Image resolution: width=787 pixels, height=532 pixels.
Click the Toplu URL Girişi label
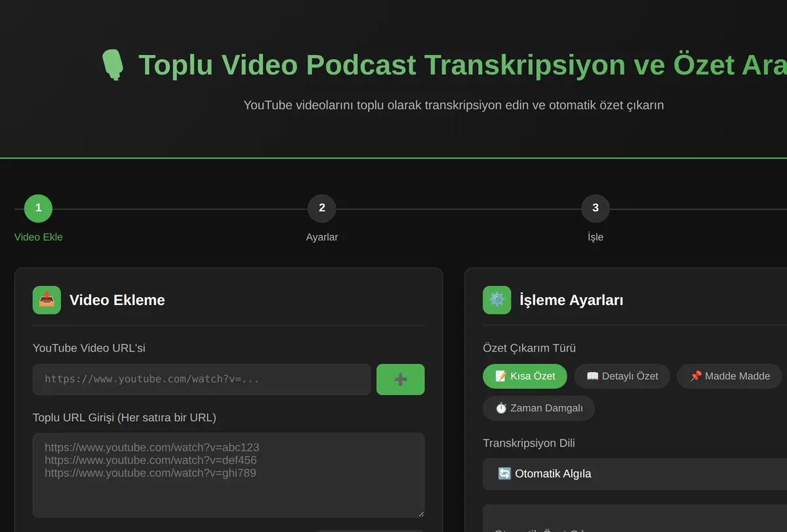pyautogui.click(x=125, y=418)
